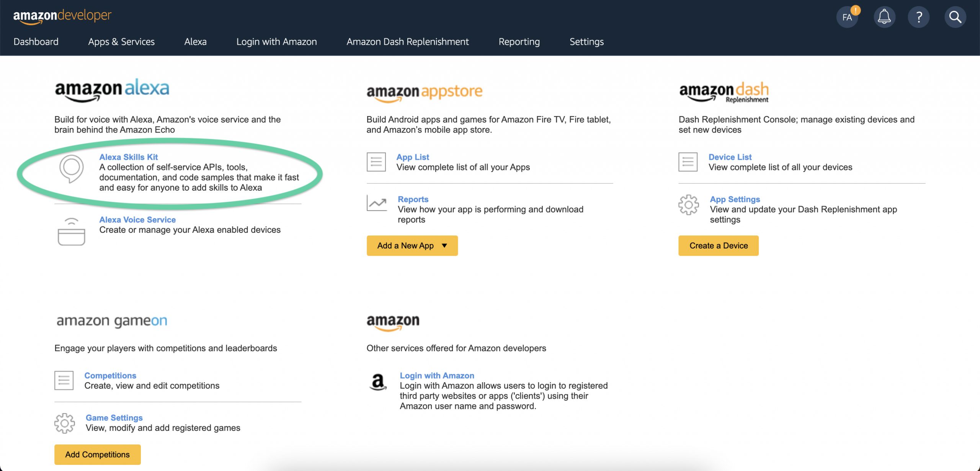Click the amazon developer logo
Viewport: 980px width, 471px height.
[62, 16]
